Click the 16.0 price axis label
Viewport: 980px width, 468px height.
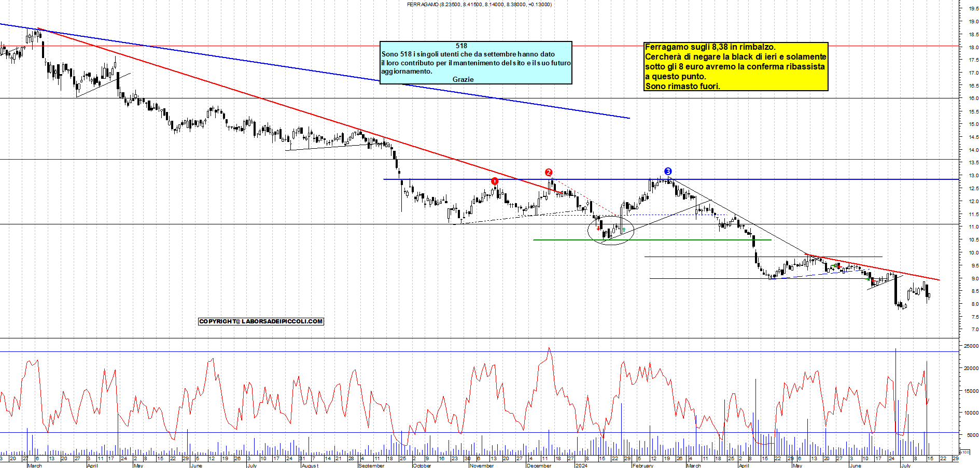point(973,98)
